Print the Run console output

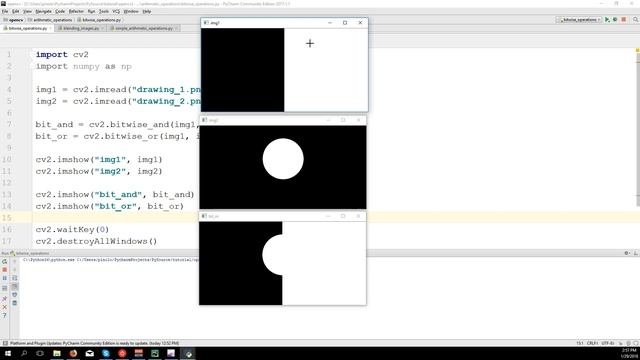15,295
